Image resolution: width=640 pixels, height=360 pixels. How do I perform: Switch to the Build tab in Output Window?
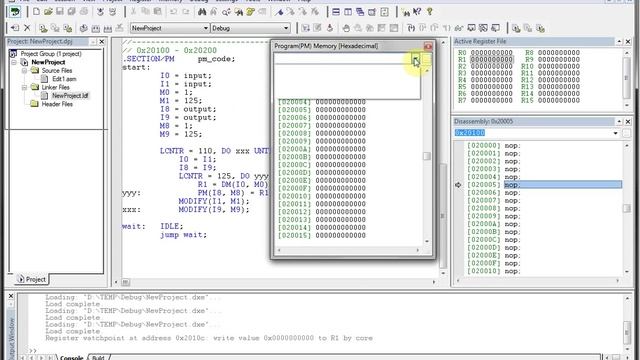tap(98, 358)
